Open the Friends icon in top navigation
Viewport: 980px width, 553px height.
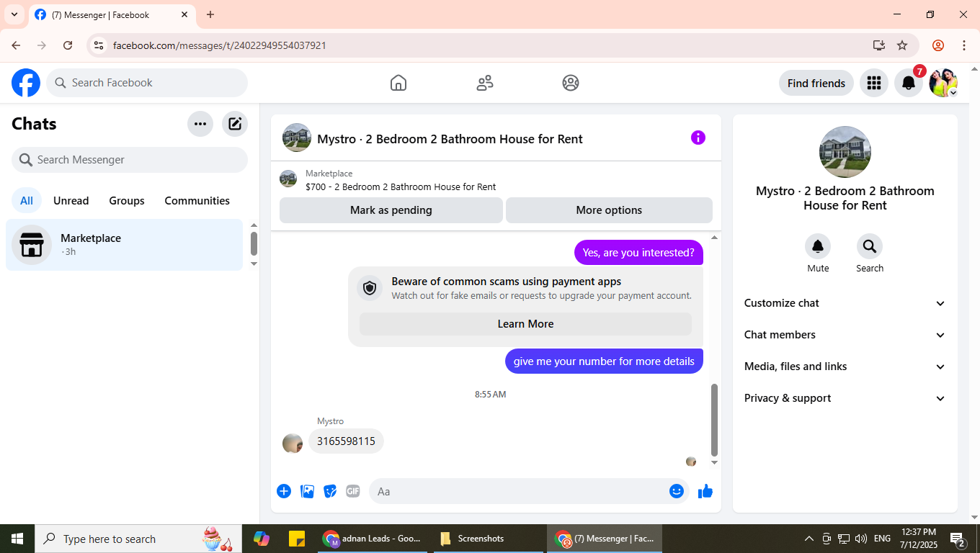coord(485,83)
